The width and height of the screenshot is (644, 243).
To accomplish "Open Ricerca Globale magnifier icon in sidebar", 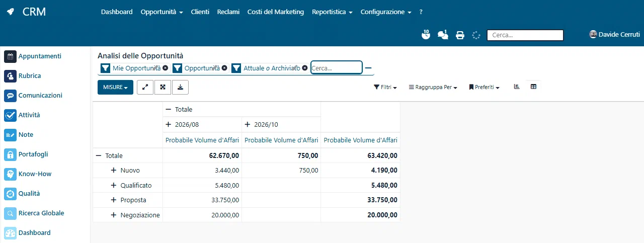I will (11, 213).
